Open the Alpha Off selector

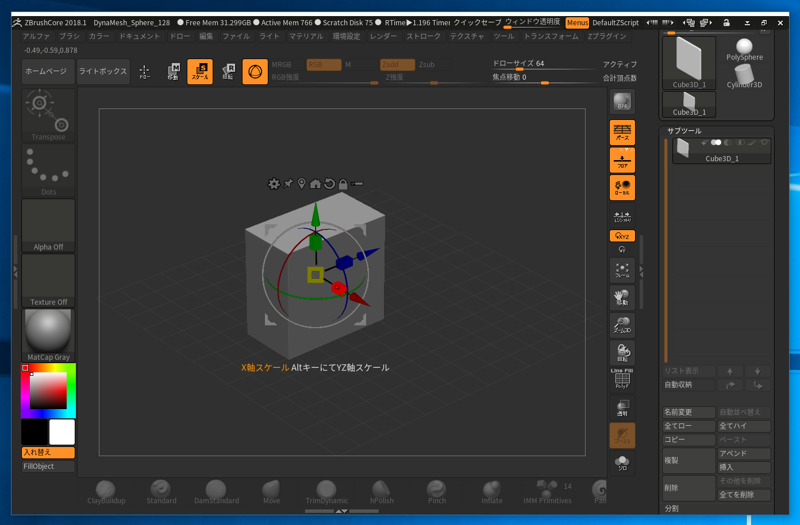48,225
